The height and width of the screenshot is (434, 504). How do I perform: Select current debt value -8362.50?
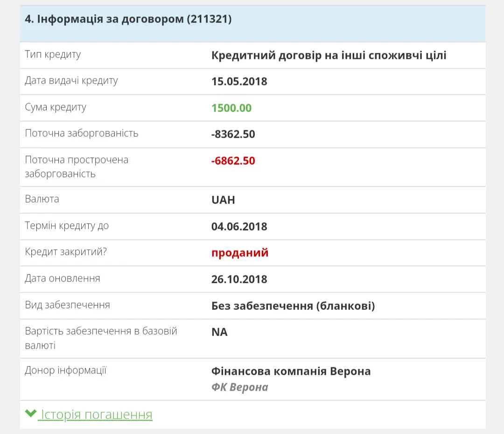[233, 134]
